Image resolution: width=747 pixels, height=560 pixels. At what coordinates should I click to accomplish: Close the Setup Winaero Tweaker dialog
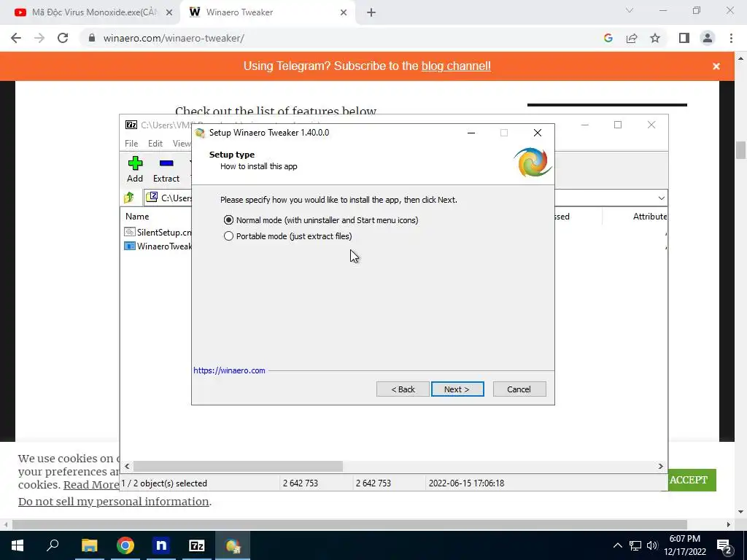click(538, 133)
